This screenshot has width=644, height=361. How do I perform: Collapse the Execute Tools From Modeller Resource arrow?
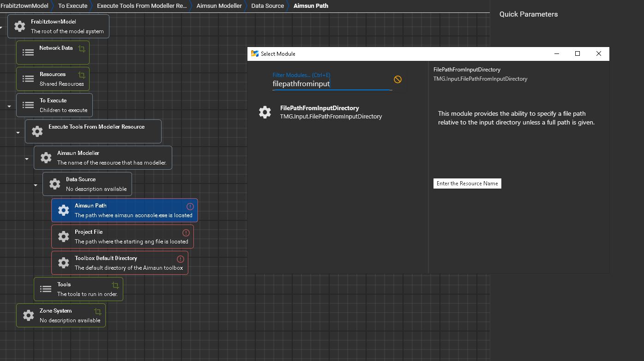18,132
